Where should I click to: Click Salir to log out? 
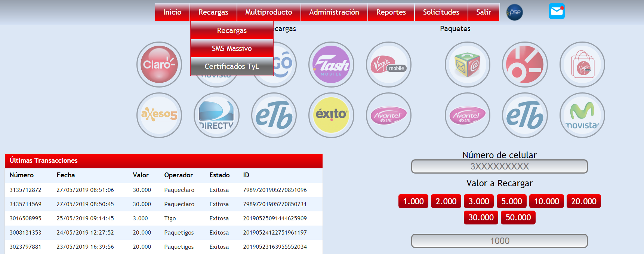[x=484, y=12]
